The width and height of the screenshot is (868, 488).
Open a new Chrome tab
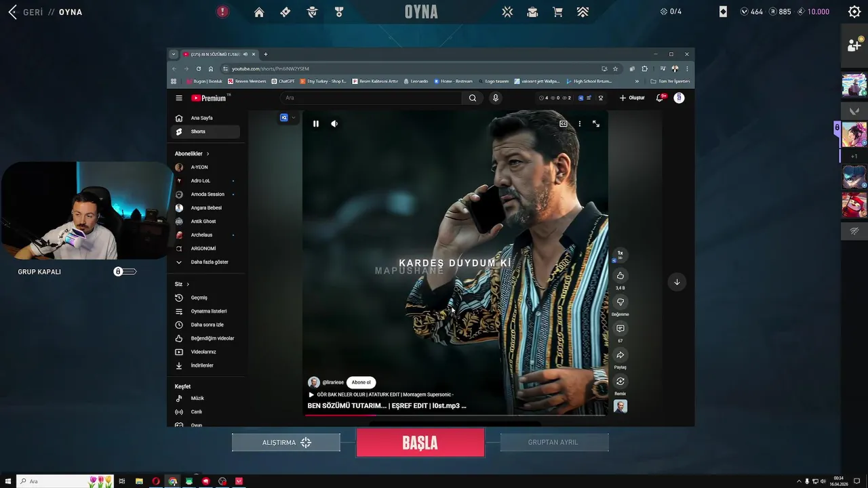(266, 54)
